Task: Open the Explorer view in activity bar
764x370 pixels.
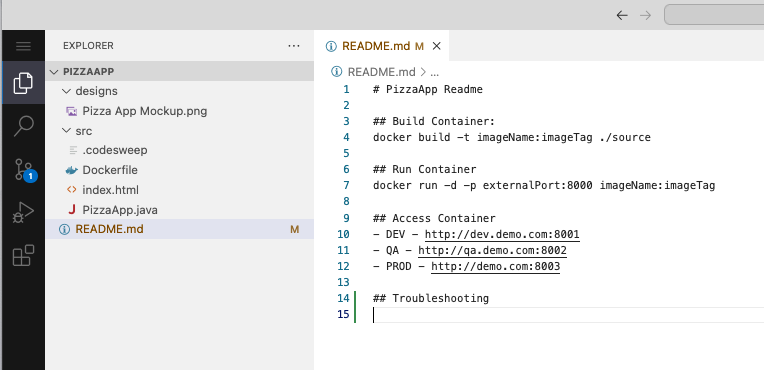Action: 23,83
